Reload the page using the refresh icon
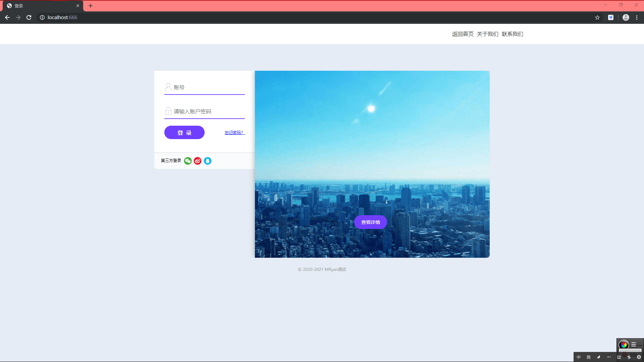Screen dimensions: 644x362 coord(29,17)
